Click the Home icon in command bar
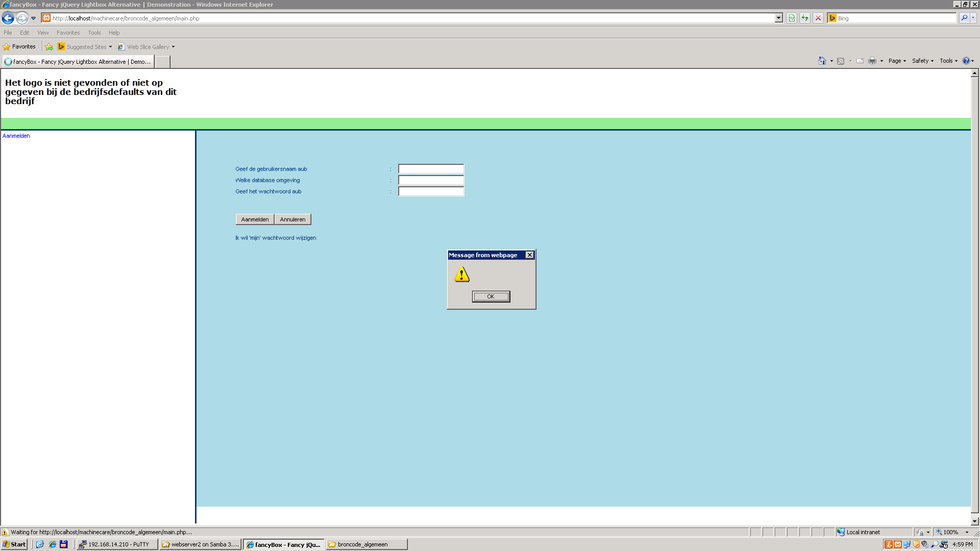This screenshot has height=551, width=980. tap(822, 61)
